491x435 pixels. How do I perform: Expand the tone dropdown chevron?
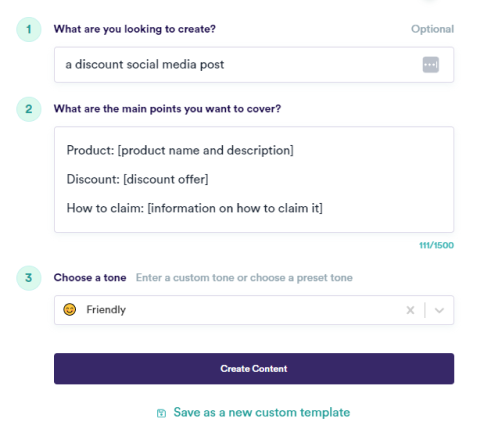pyautogui.click(x=439, y=310)
